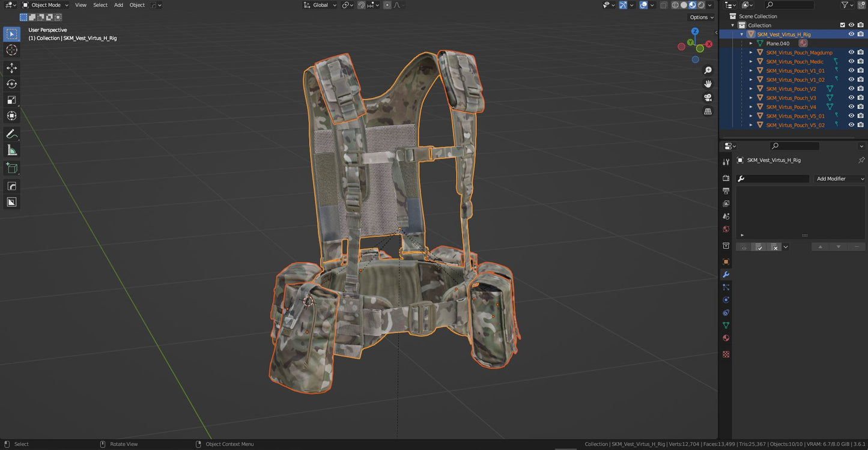The width and height of the screenshot is (868, 450).
Task: Pick the Measure tool
Action: [x=11, y=150]
